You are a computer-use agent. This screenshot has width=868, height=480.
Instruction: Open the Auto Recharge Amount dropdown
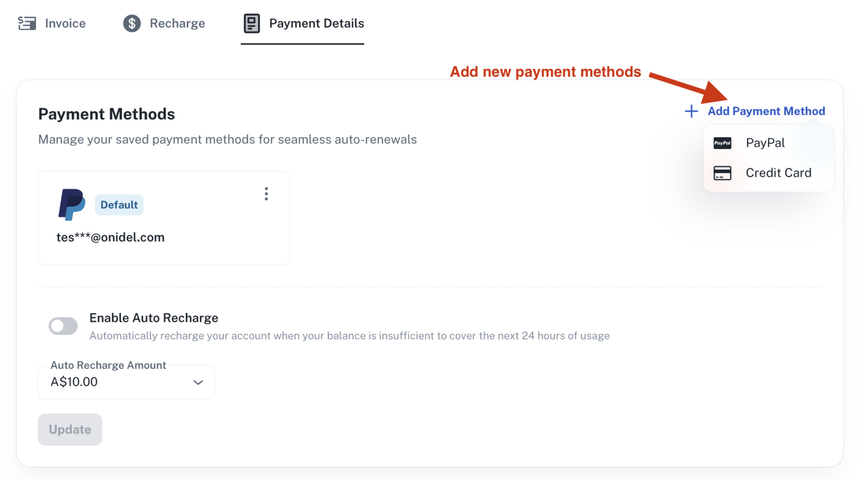pos(126,382)
